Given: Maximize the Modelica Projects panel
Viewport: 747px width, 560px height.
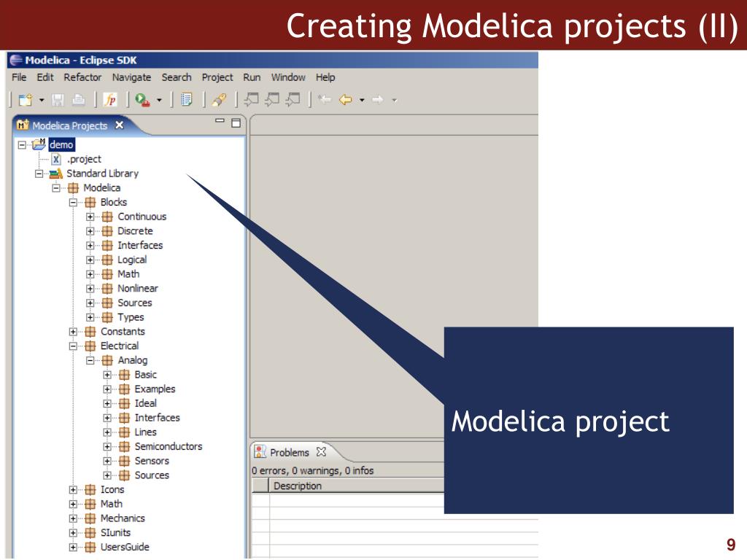Looking at the screenshot, I should pos(236,122).
